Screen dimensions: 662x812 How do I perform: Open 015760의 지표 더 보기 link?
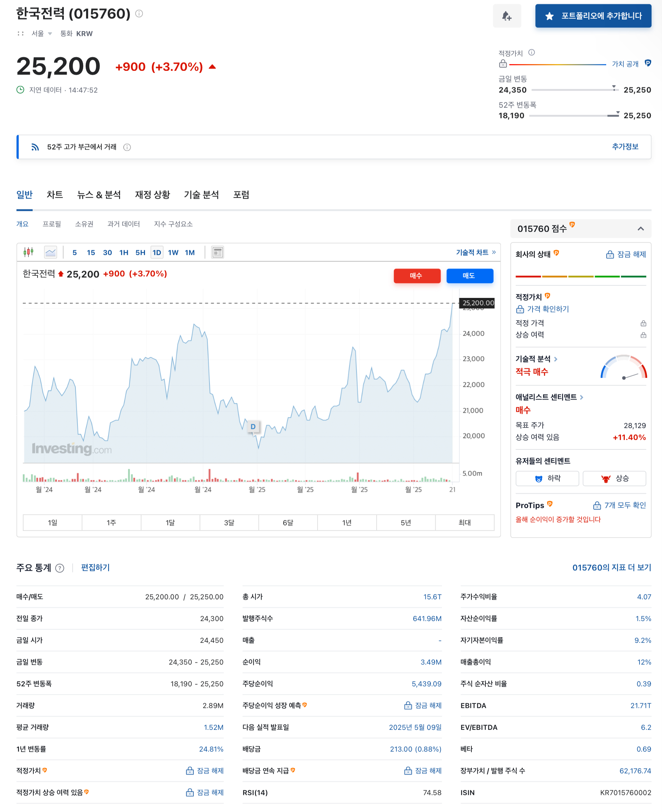(611, 568)
